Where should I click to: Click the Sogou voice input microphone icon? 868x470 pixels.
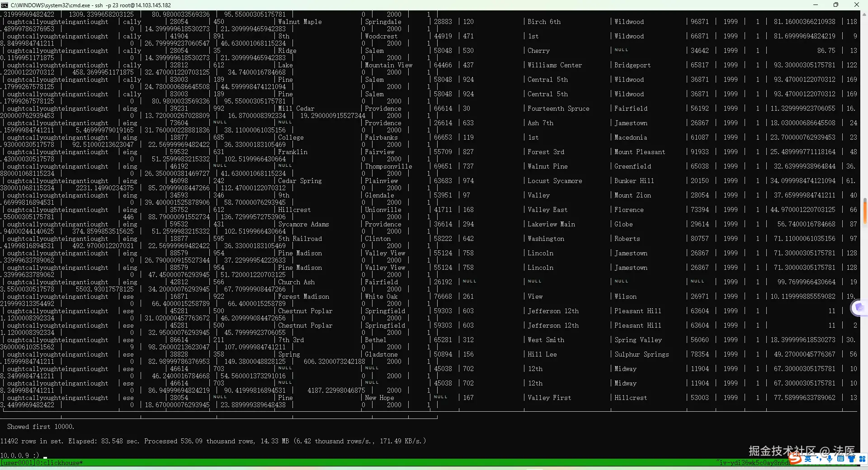830,459
